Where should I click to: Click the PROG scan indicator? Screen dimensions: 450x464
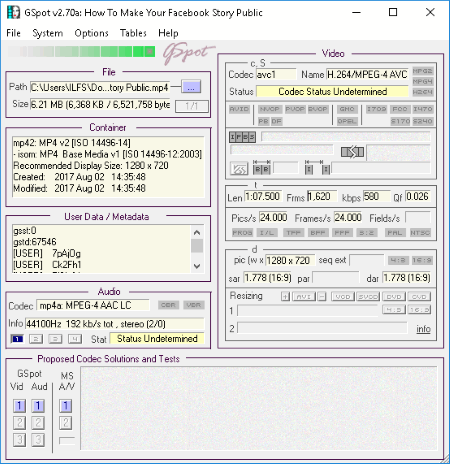point(242,232)
